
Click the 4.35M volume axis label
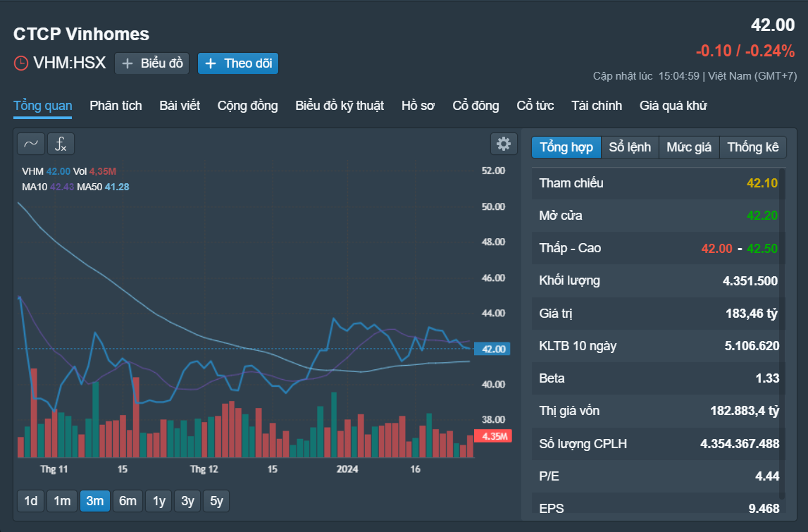pos(493,436)
